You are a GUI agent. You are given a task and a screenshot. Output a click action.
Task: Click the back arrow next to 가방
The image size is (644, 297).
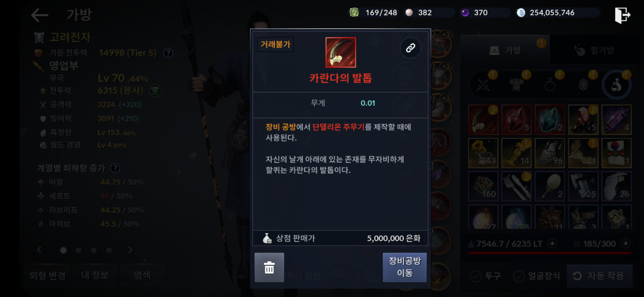coord(39,15)
